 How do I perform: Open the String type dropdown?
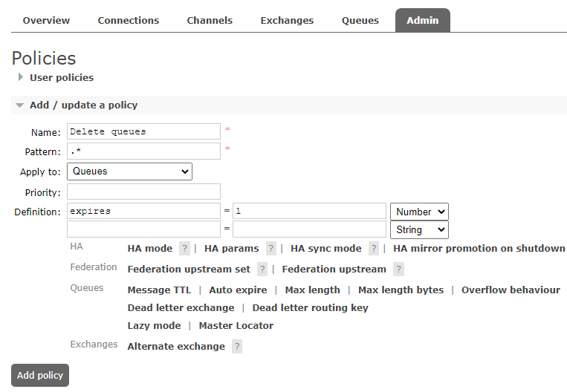(x=419, y=230)
